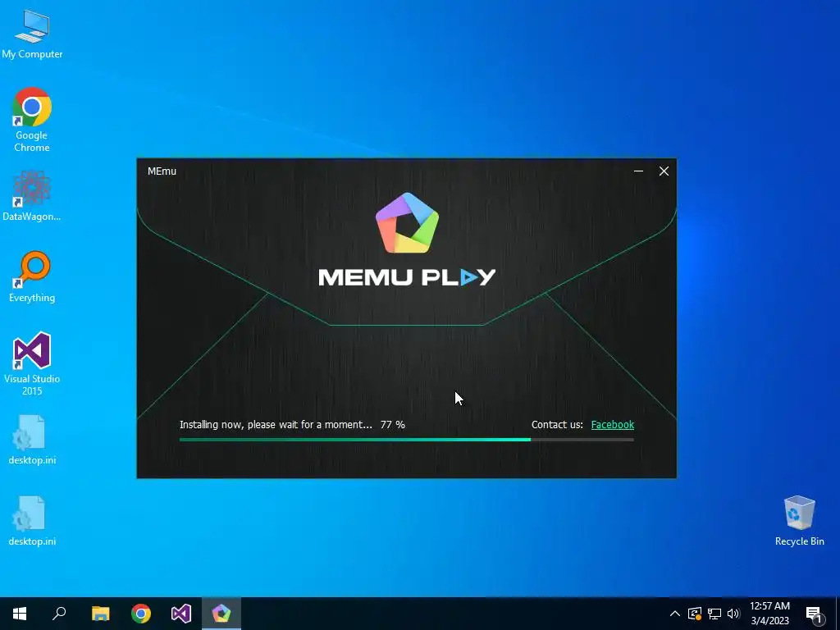
Task: Select the Everything search shortcut
Action: coord(32,277)
